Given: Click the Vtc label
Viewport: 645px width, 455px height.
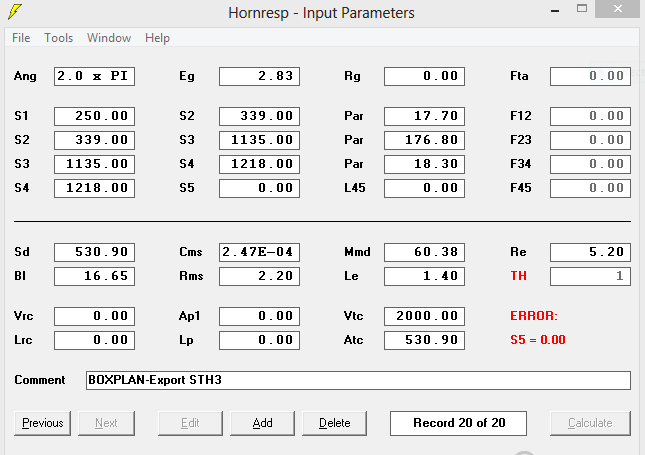Looking at the screenshot, I should tap(353, 316).
